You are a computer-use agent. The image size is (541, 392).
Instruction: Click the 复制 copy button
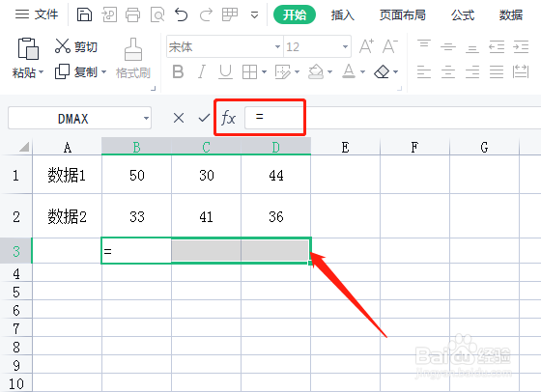click(x=76, y=72)
